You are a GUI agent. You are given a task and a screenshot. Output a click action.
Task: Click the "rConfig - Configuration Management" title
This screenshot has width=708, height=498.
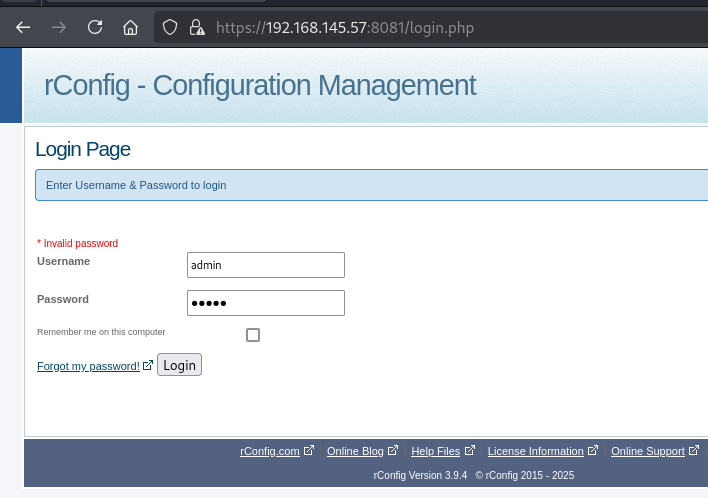(260, 86)
